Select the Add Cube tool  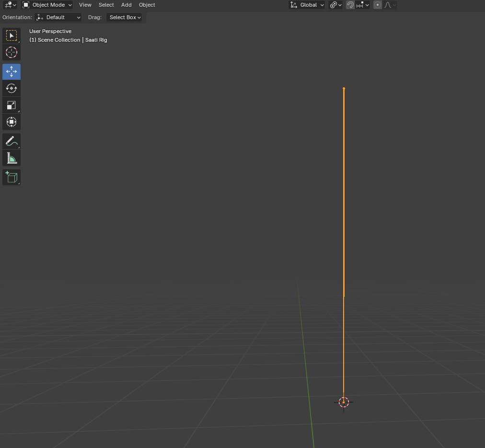pyautogui.click(x=12, y=177)
